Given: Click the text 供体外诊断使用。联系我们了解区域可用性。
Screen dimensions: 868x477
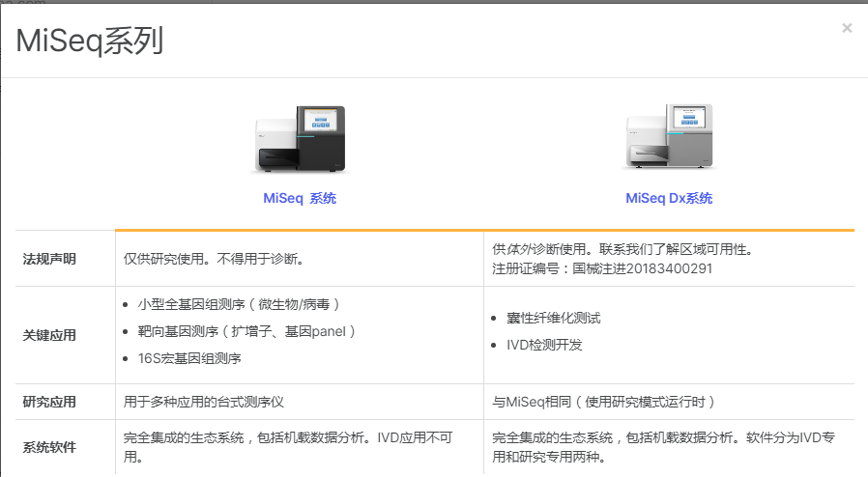Looking at the screenshot, I should pyautogui.click(x=623, y=249).
